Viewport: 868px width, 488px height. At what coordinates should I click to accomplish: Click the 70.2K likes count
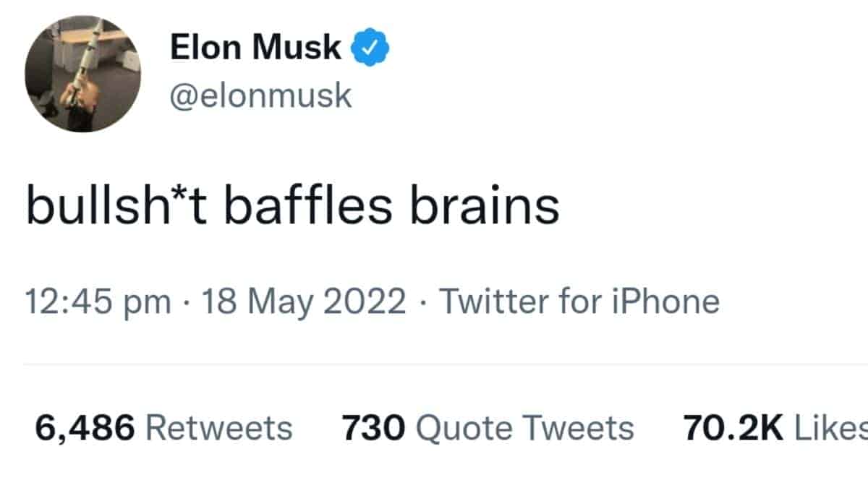[x=733, y=428]
